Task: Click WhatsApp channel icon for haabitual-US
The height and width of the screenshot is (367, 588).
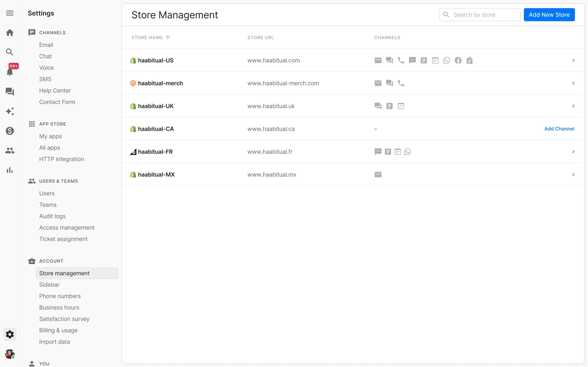Action: point(447,60)
